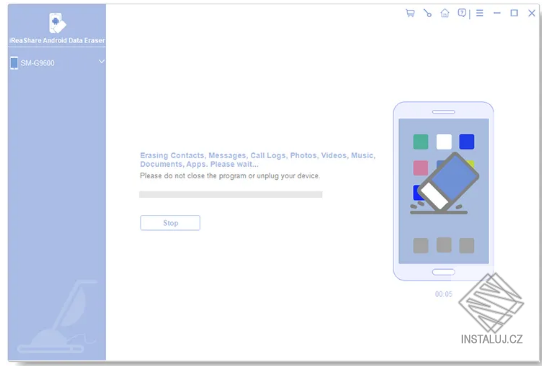Click the 'Please do not close the program' text

coord(230,176)
